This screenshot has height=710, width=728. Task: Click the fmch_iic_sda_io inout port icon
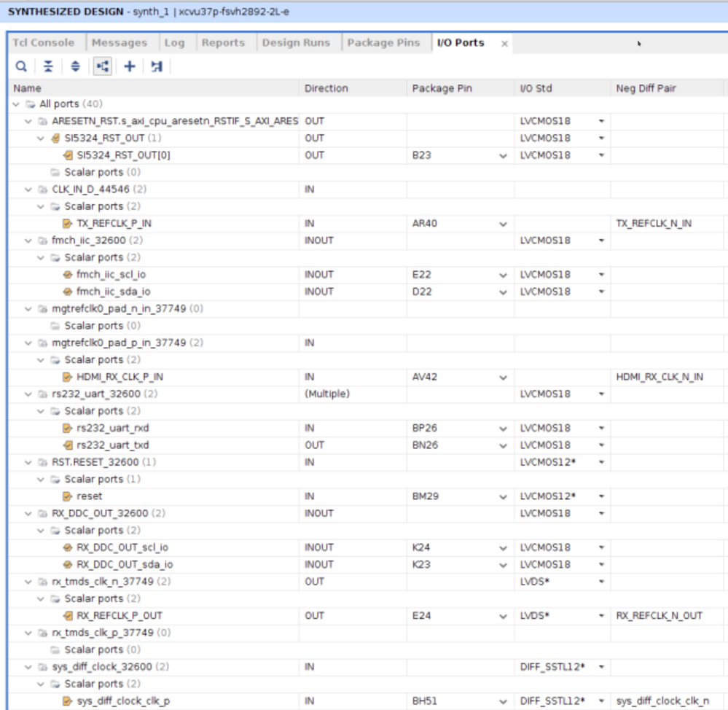pyautogui.click(x=68, y=292)
